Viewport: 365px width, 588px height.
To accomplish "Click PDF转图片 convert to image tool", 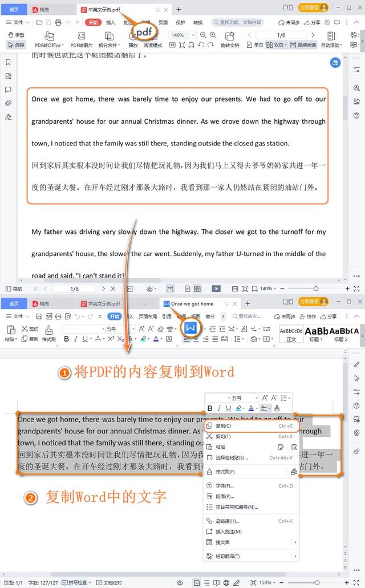I will (x=82, y=40).
